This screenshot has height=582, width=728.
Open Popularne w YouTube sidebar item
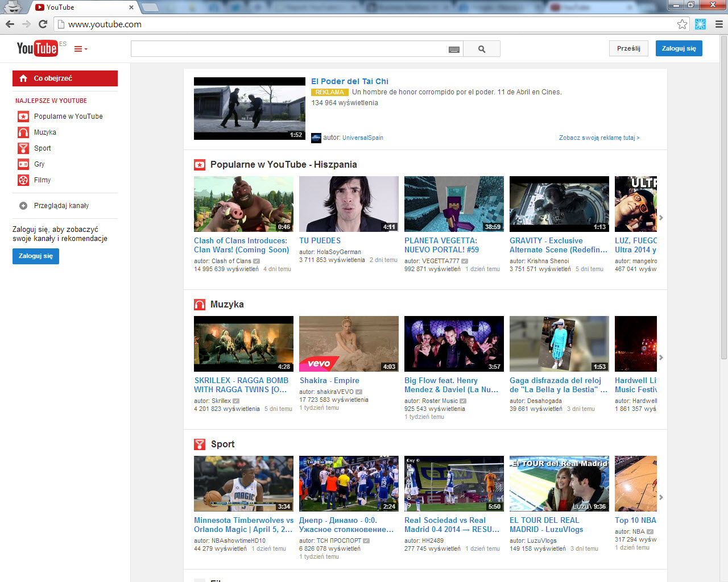68,117
